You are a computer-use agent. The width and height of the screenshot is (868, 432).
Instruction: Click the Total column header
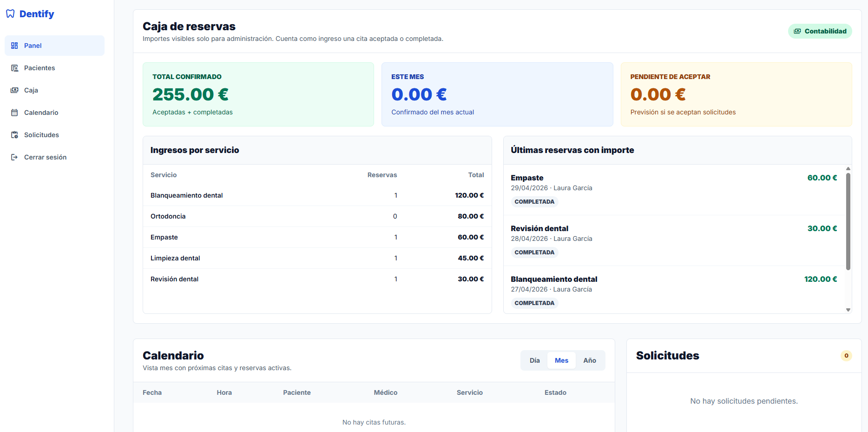[x=476, y=175]
